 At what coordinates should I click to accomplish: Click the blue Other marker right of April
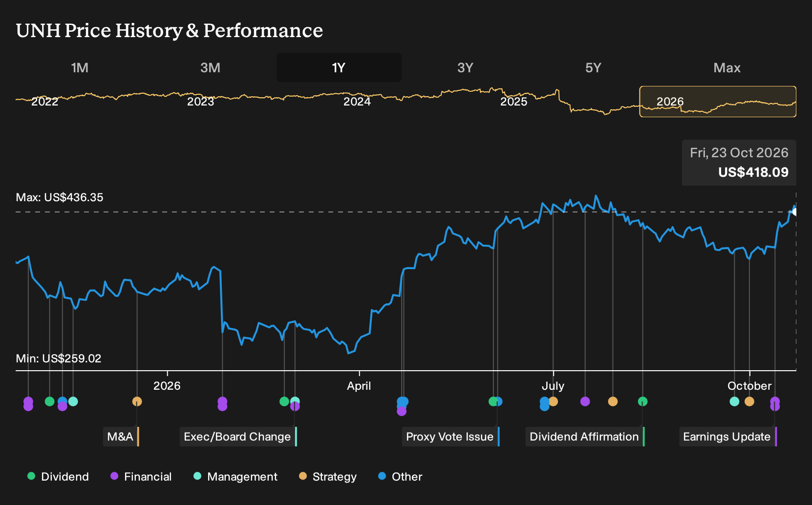403,401
